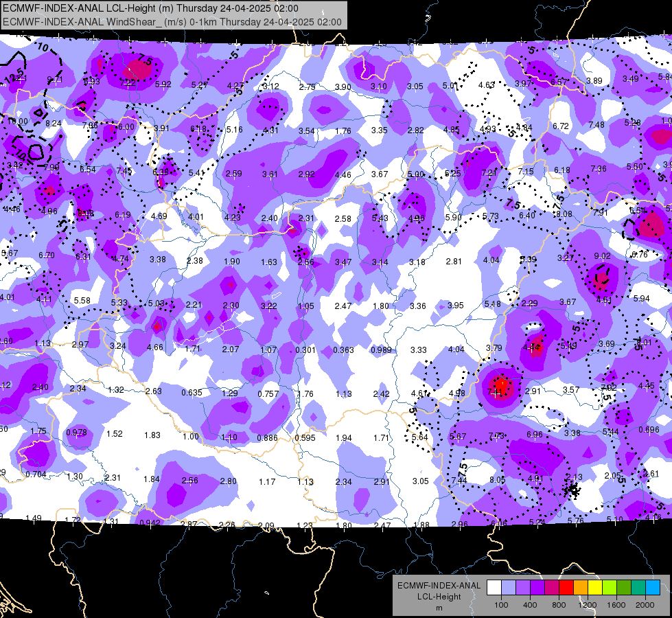Click the wind shear value 9.02
Viewport: 672px width, 618px height.
point(602,256)
